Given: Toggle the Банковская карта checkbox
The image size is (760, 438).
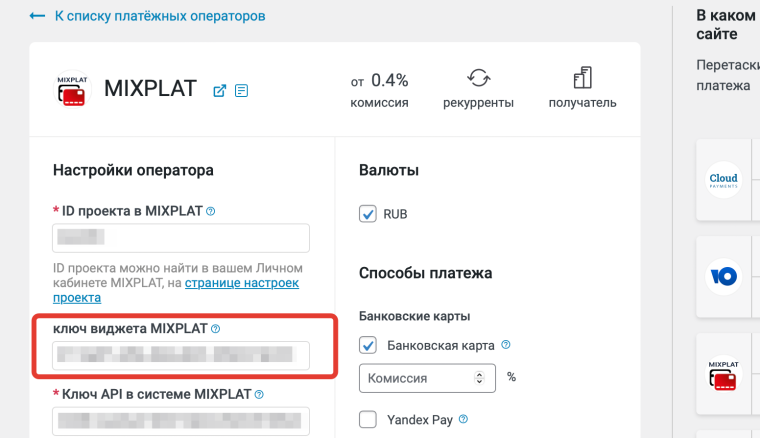Looking at the screenshot, I should coord(368,346).
